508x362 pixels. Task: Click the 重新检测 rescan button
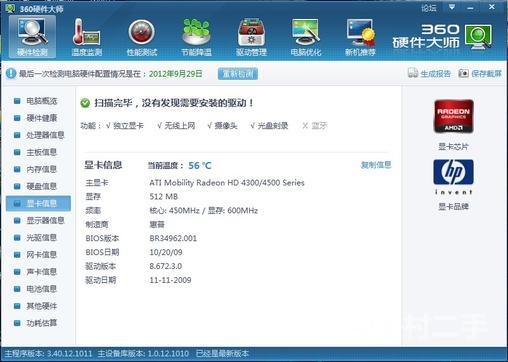pos(238,74)
